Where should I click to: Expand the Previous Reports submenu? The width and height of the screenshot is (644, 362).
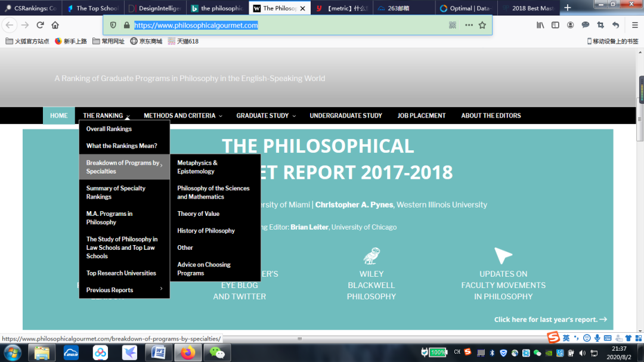[x=124, y=290]
